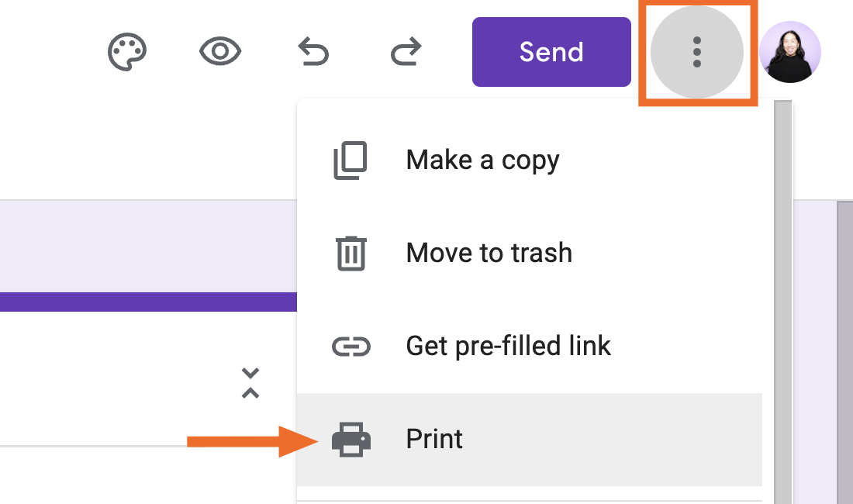Click the printer icon
Viewport: 853px width, 504px height.
[351, 440]
